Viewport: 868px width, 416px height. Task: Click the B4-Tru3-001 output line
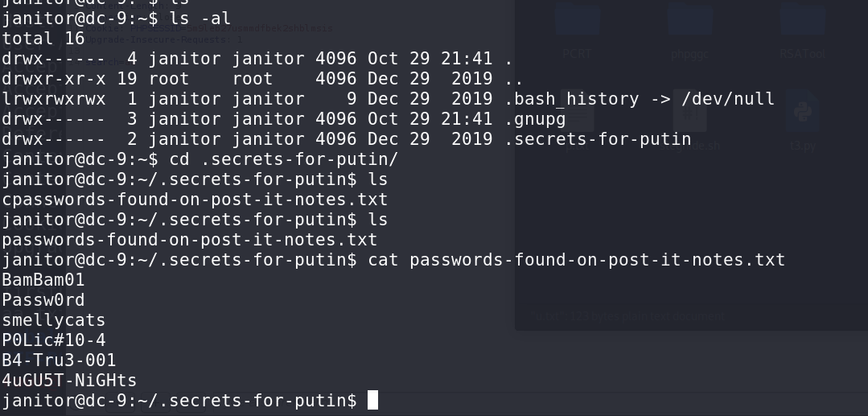tap(59, 360)
